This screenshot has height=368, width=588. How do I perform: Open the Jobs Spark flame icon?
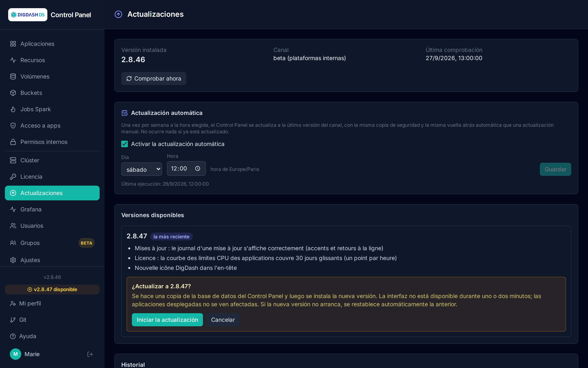13,109
